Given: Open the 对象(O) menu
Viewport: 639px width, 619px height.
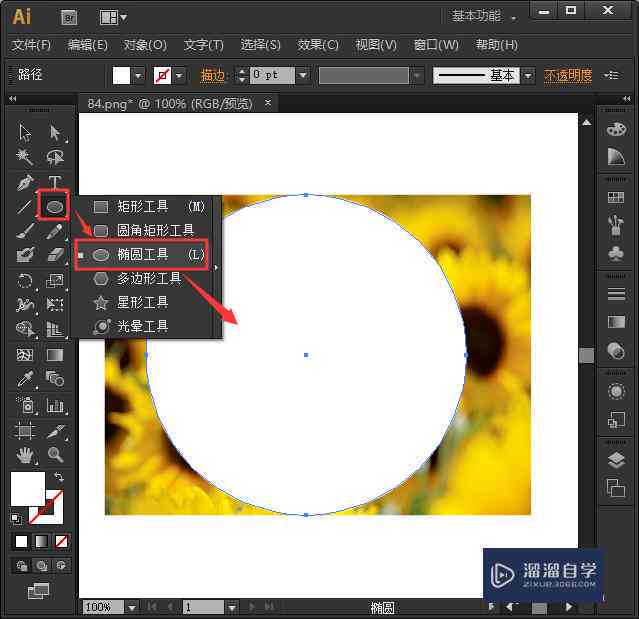Looking at the screenshot, I should click(145, 45).
